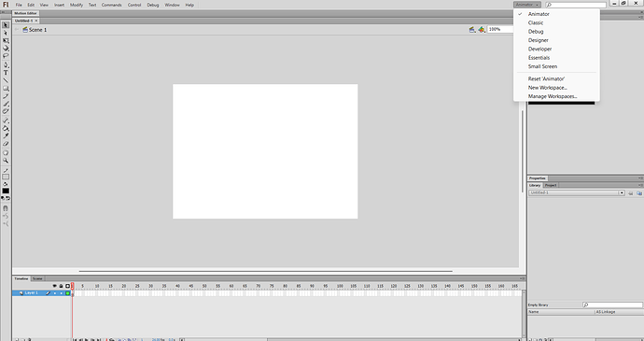
Task: Choose Classic workspace from the list
Action: 536,22
